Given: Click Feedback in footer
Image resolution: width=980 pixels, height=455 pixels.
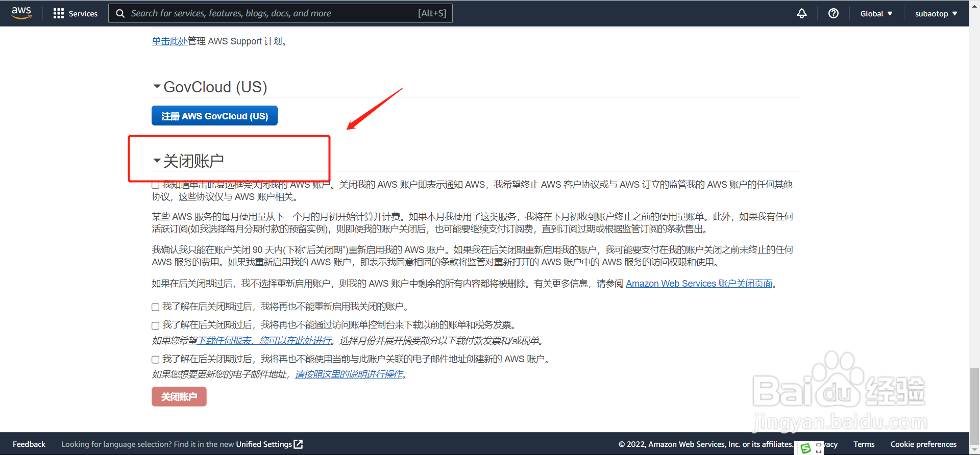Looking at the screenshot, I should coord(29,444).
